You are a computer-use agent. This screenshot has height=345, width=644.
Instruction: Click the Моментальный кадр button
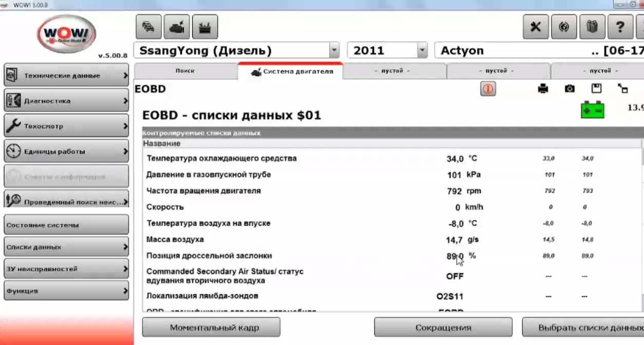(x=211, y=327)
